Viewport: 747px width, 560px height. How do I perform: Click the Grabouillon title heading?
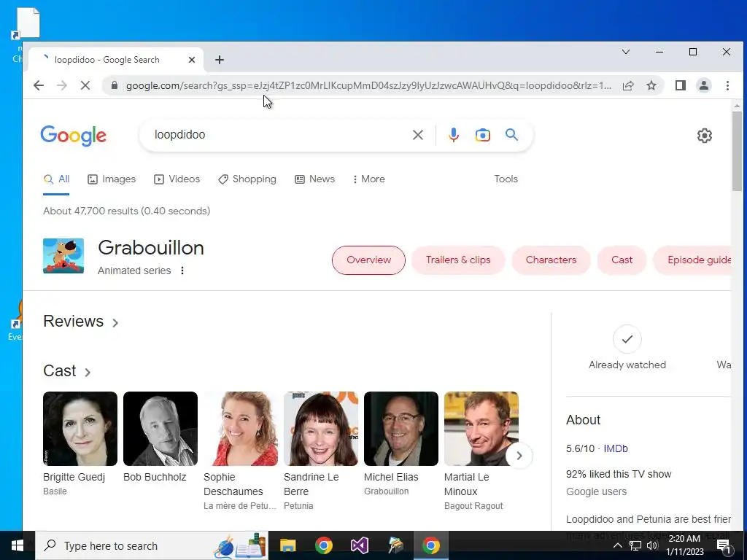(x=151, y=248)
